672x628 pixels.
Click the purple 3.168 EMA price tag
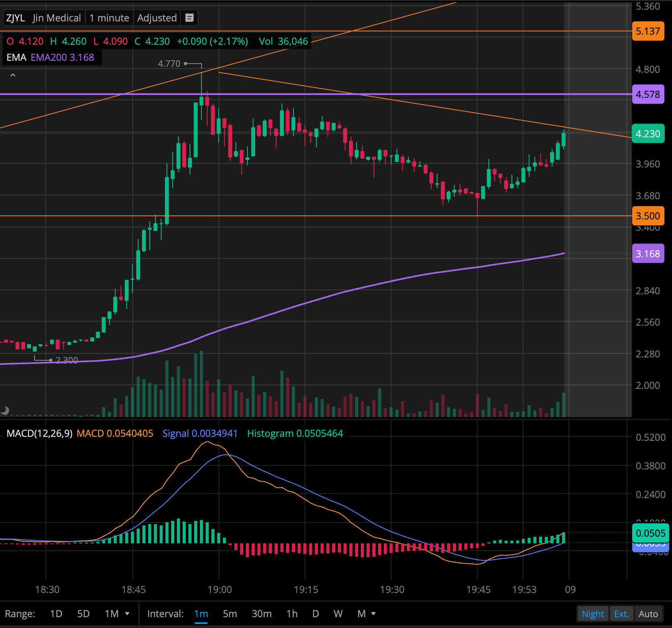pos(648,254)
